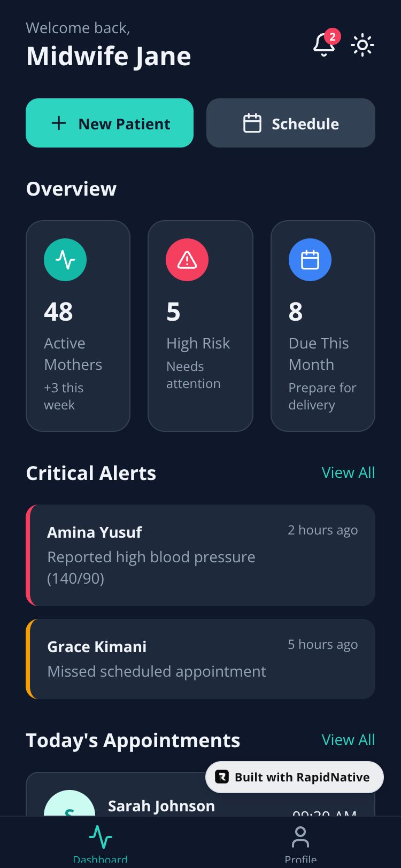The width and height of the screenshot is (401, 868).
Task: Open Grace Kimani missed appointment alert
Action: [200, 658]
